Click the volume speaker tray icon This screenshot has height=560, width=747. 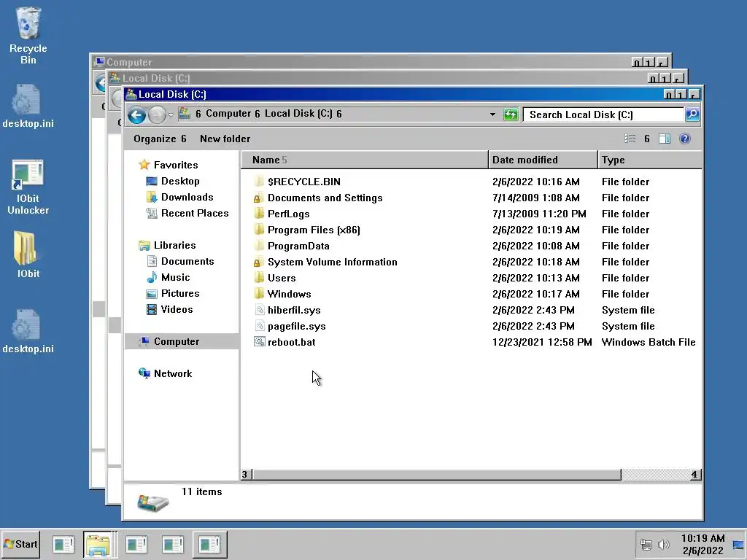pyautogui.click(x=663, y=544)
